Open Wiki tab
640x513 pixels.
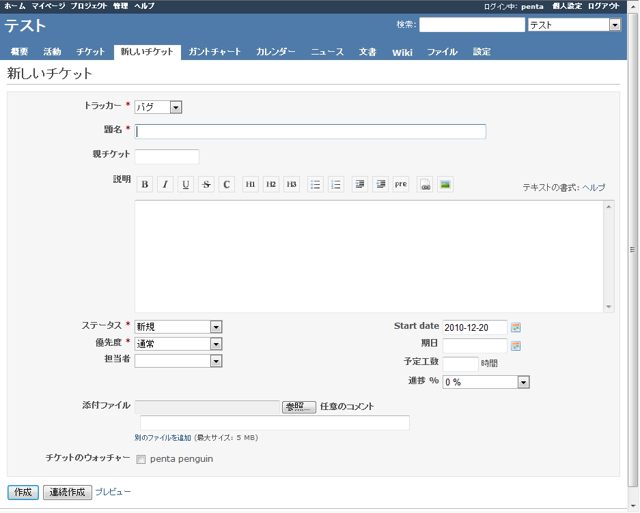pos(402,52)
